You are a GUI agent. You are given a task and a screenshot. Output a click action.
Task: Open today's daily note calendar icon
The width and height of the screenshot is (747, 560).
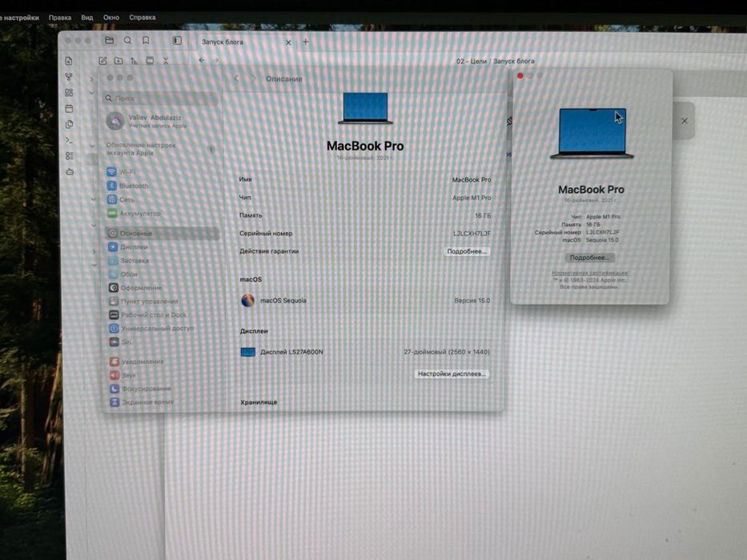pyautogui.click(x=69, y=109)
